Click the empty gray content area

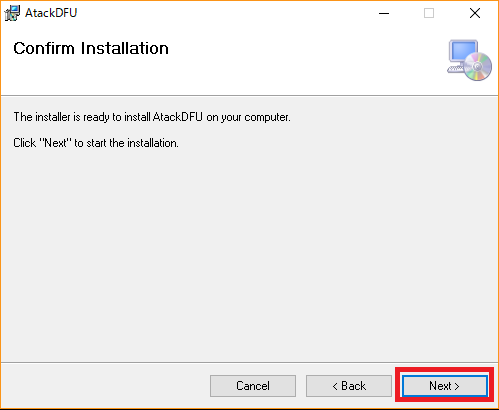pos(249,253)
